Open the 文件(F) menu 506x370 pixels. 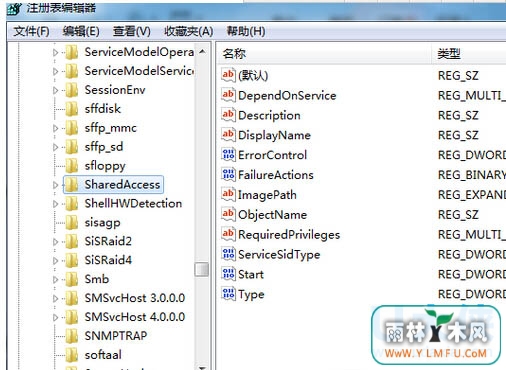(31, 31)
